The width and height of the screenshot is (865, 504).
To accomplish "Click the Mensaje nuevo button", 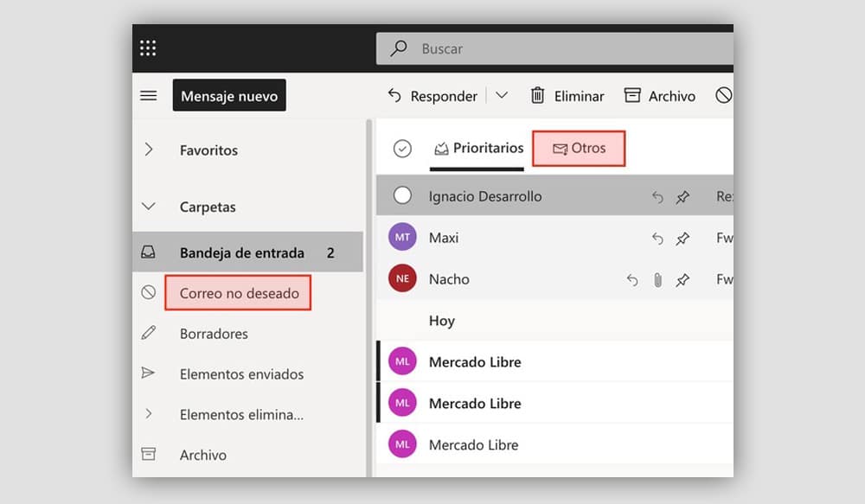I will (x=229, y=96).
